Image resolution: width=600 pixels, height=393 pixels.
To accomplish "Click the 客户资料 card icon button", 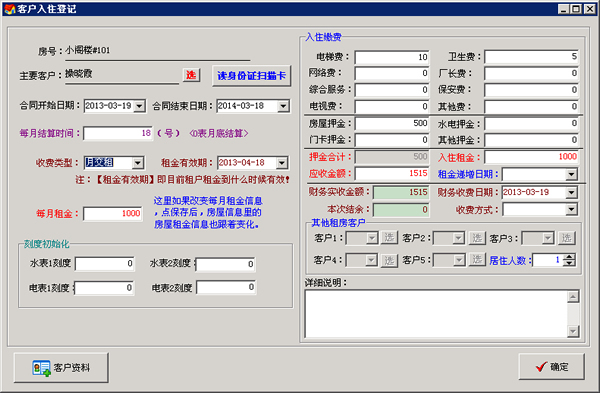I will 61,368.
